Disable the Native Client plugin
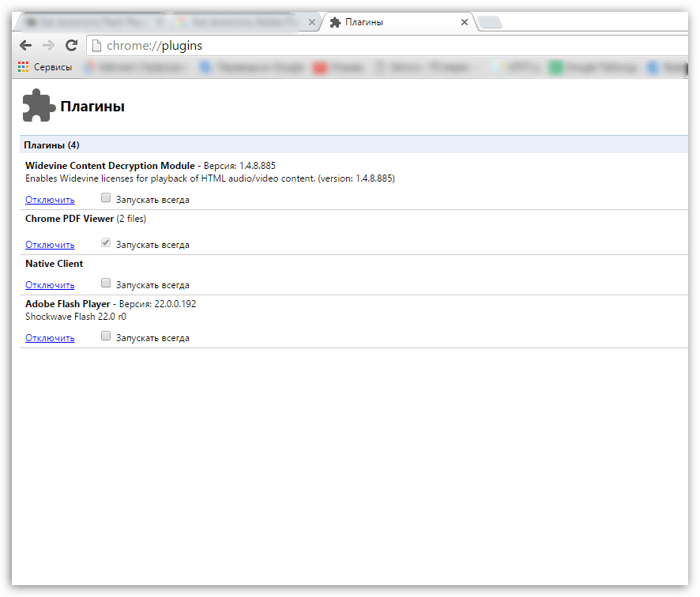Screen dimensions: 700x597 coord(50,285)
